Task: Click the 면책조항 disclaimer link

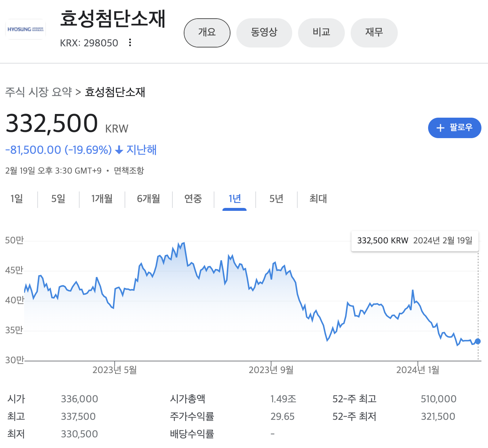Action: pyautogui.click(x=129, y=171)
